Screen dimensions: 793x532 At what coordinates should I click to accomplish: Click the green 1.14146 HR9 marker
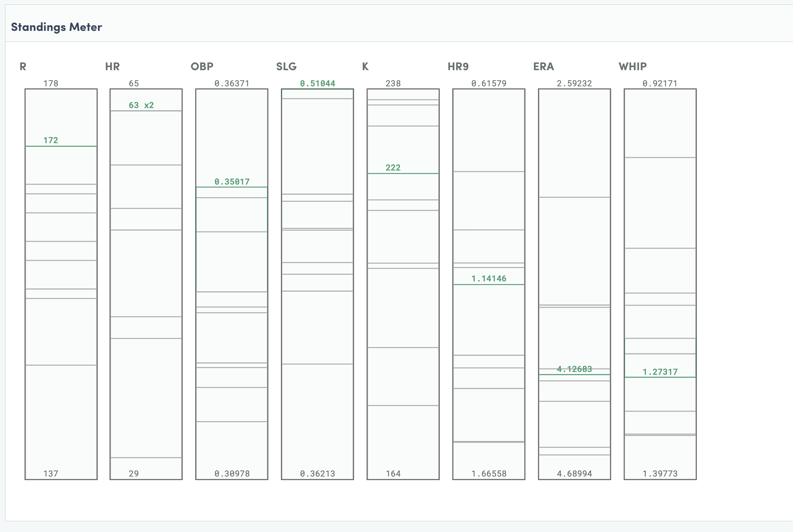tap(489, 279)
